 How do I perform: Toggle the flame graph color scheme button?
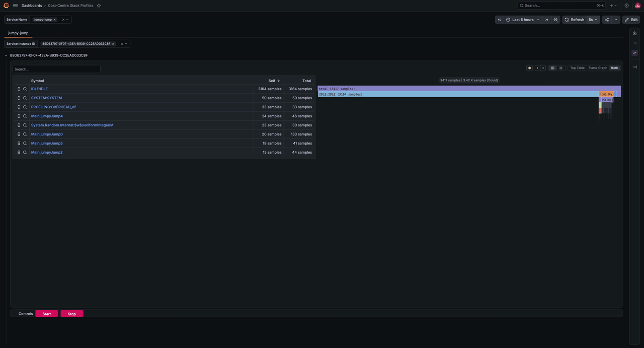click(x=529, y=68)
